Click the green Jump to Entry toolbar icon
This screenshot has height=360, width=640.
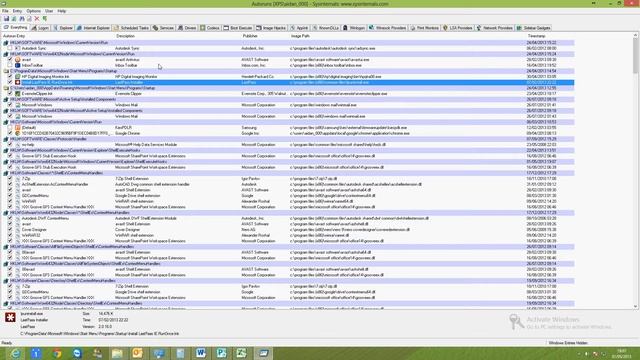pyautogui.click(x=45, y=19)
